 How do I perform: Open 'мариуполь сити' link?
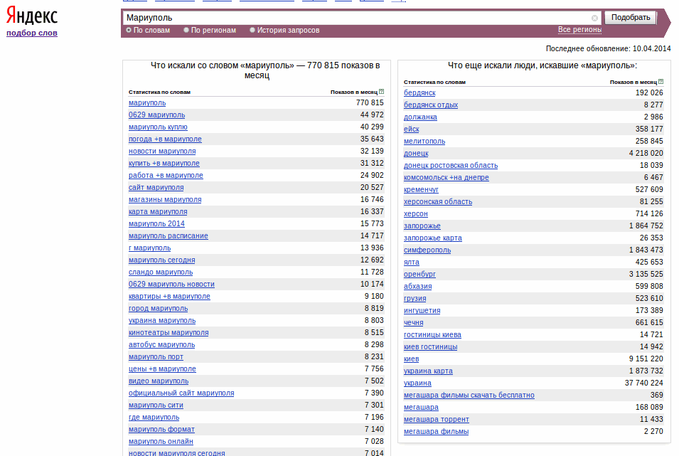[x=156, y=405]
